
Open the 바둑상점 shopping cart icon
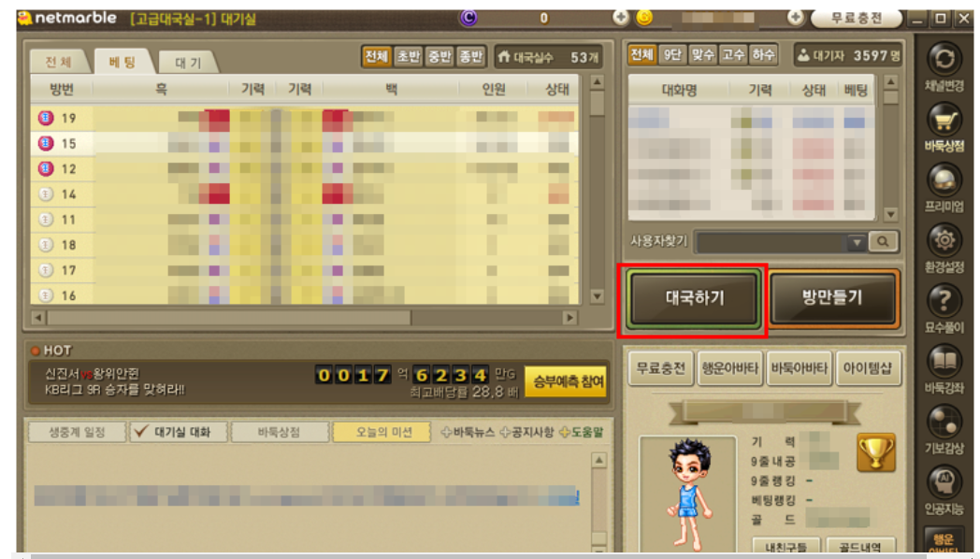(x=944, y=120)
